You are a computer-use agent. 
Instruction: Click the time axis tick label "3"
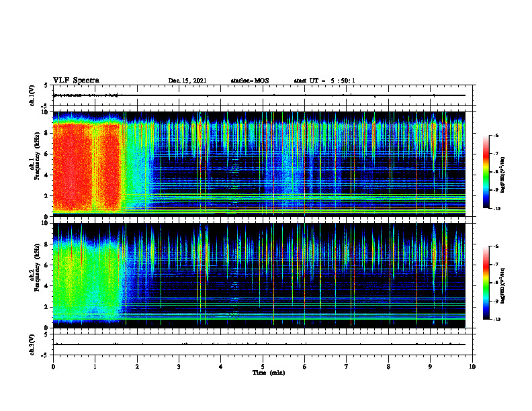[179, 367]
